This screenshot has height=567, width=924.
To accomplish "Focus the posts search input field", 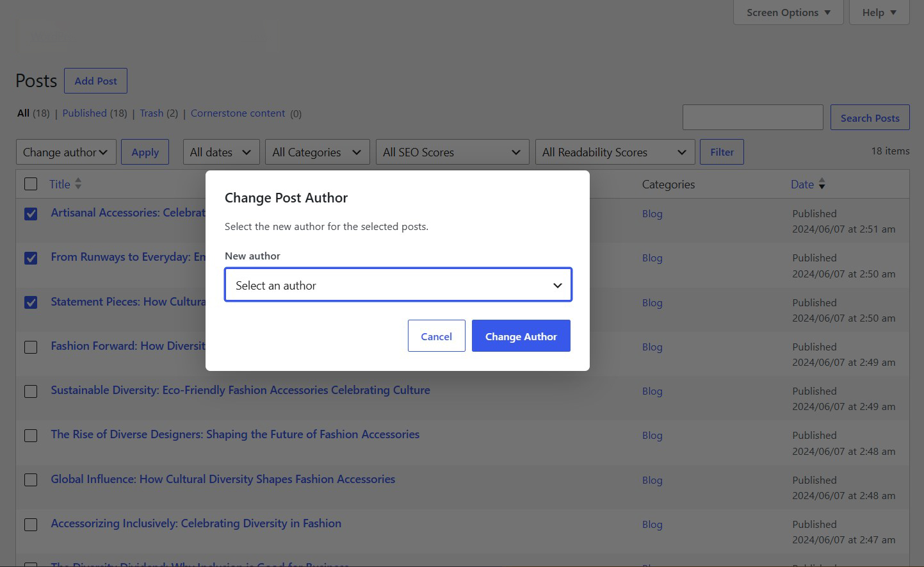I will [752, 118].
